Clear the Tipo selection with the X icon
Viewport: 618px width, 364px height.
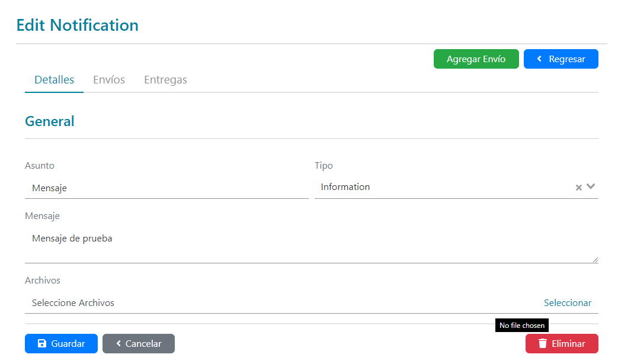[x=579, y=188]
